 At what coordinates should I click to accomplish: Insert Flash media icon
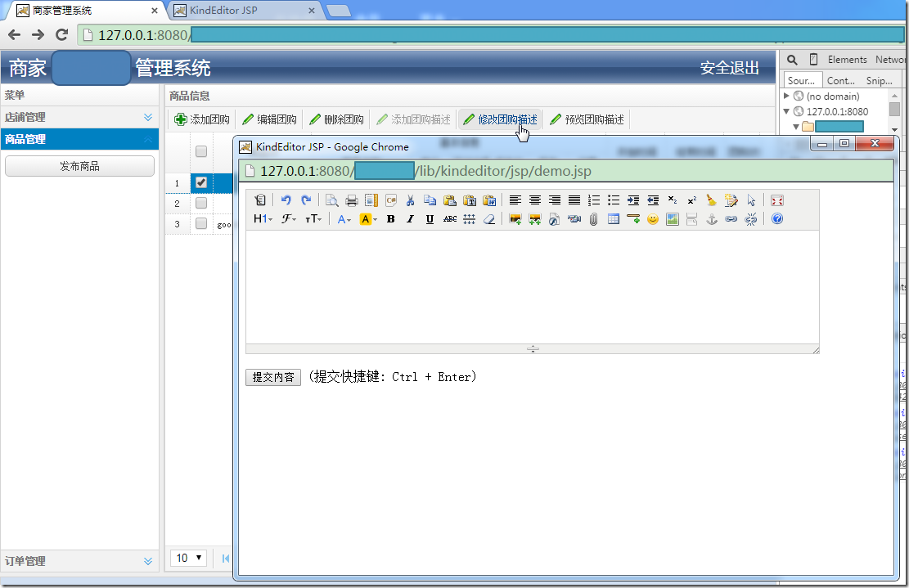click(x=554, y=219)
